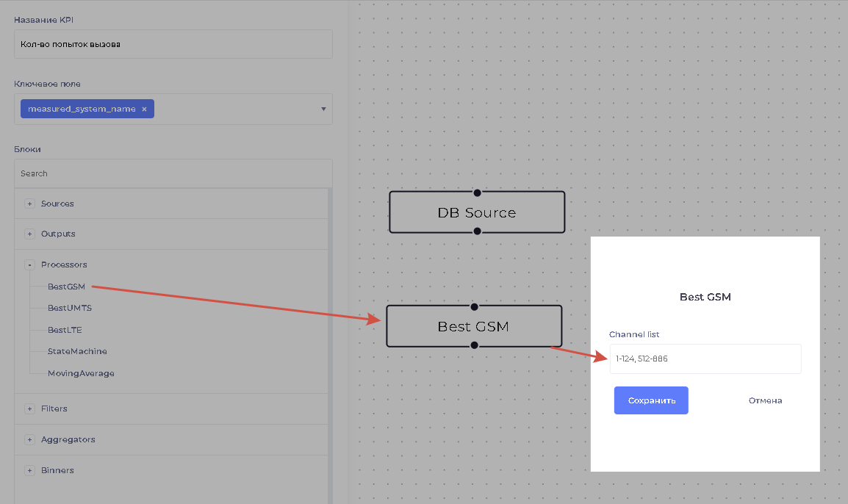Open the Ключевое поле dropdown arrow
Image resolution: width=848 pixels, height=504 pixels.
[323, 109]
